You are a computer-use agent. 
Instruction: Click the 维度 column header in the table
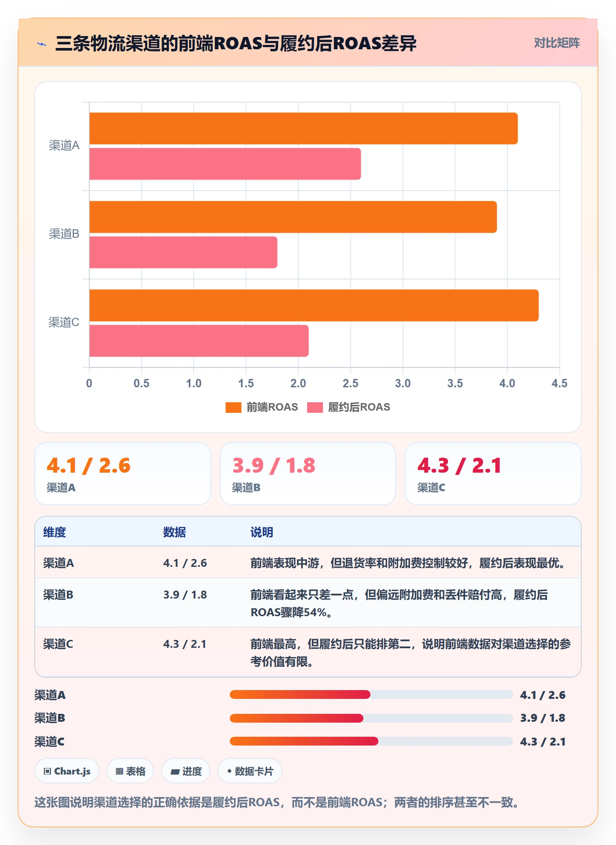coord(55,532)
